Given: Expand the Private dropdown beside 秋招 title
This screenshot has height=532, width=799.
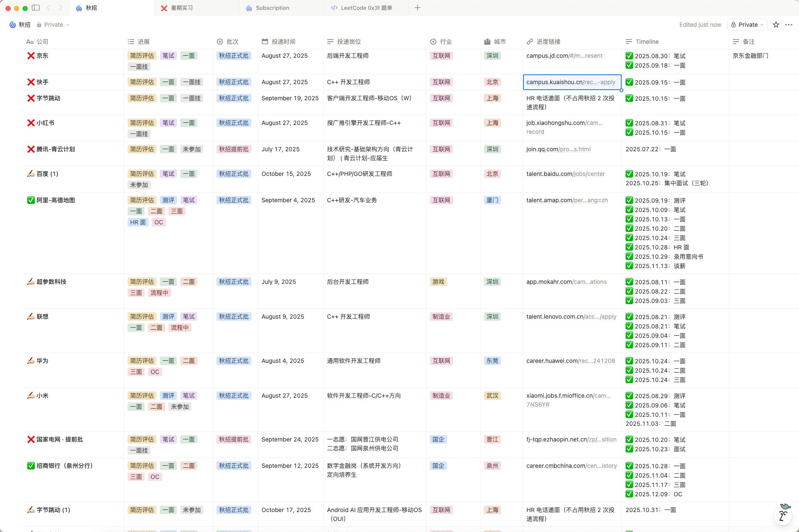Looking at the screenshot, I should [x=54, y=25].
